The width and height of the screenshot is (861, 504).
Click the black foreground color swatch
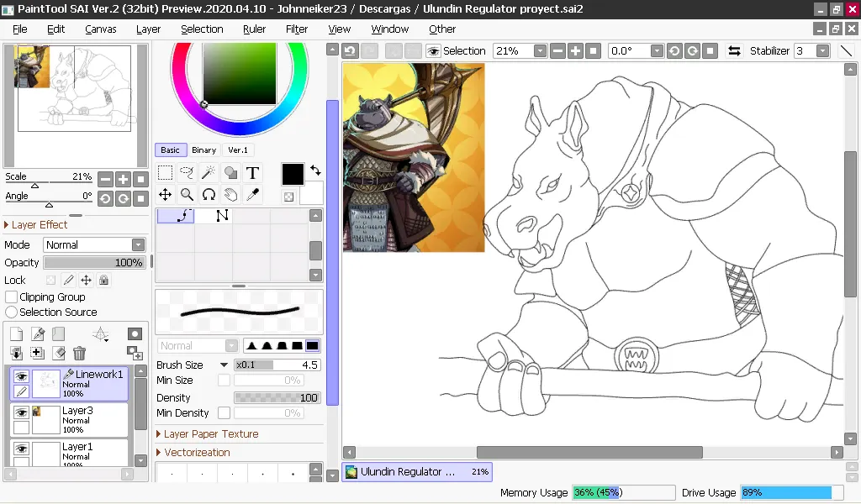293,175
